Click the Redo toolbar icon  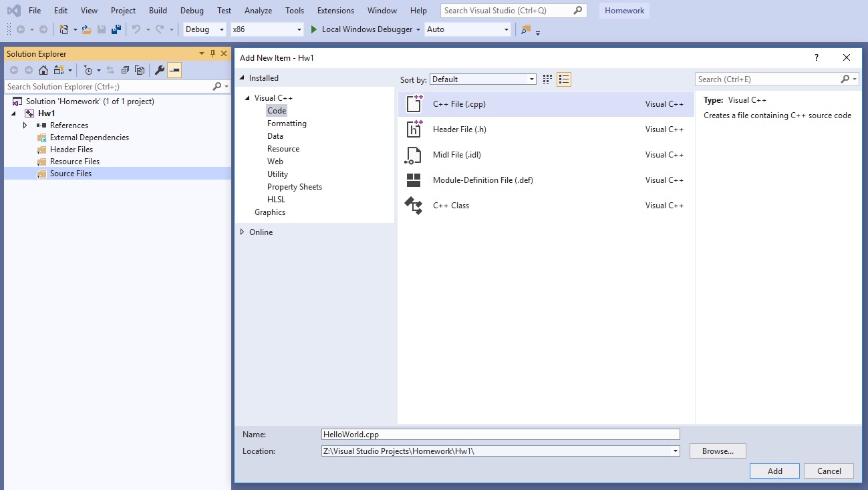pyautogui.click(x=160, y=29)
